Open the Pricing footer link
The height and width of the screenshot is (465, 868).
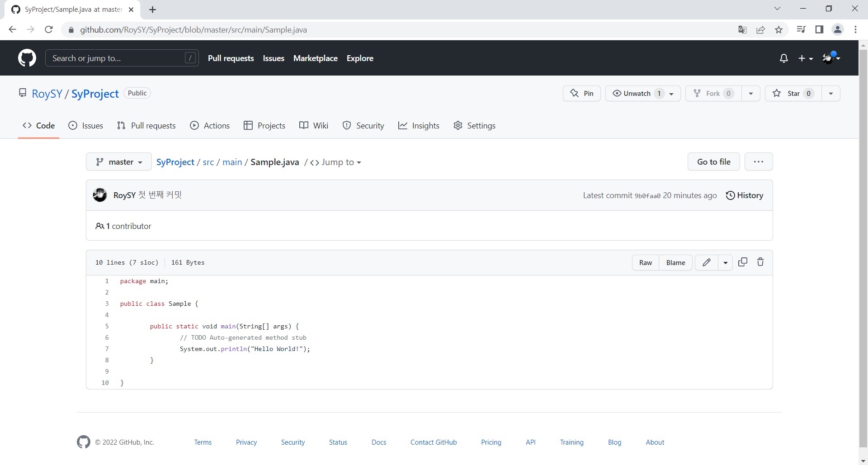tap(491, 442)
